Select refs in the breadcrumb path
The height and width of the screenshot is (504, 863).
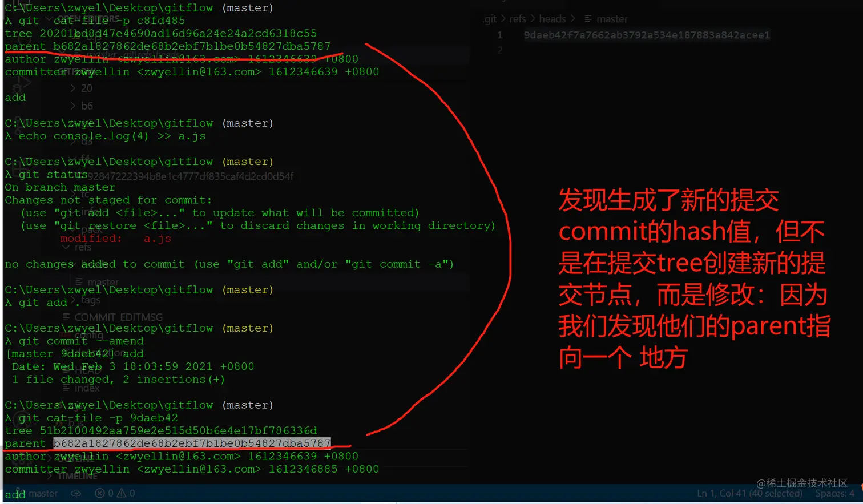pyautogui.click(x=518, y=19)
